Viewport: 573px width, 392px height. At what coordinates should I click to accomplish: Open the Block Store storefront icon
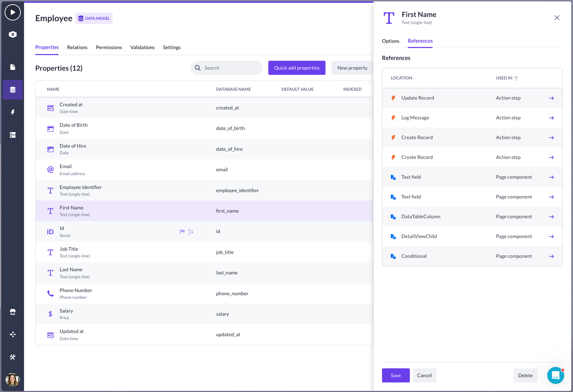[13, 312]
